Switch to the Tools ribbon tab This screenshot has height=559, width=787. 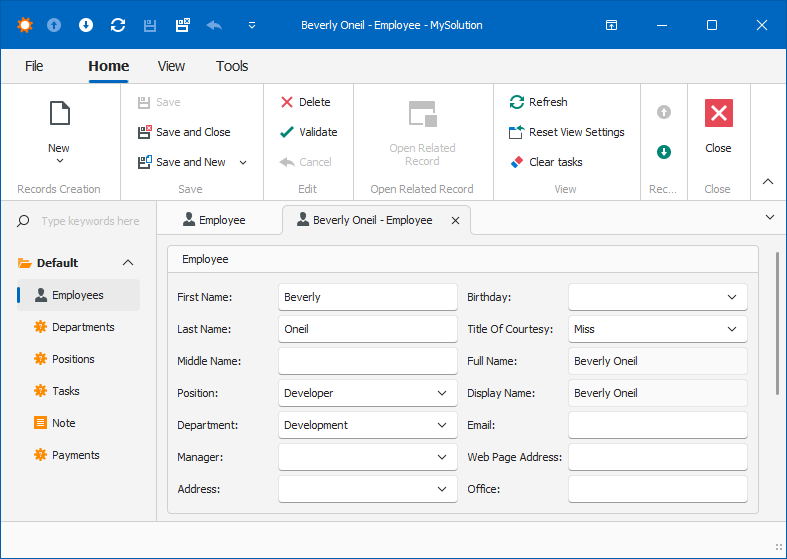point(232,66)
